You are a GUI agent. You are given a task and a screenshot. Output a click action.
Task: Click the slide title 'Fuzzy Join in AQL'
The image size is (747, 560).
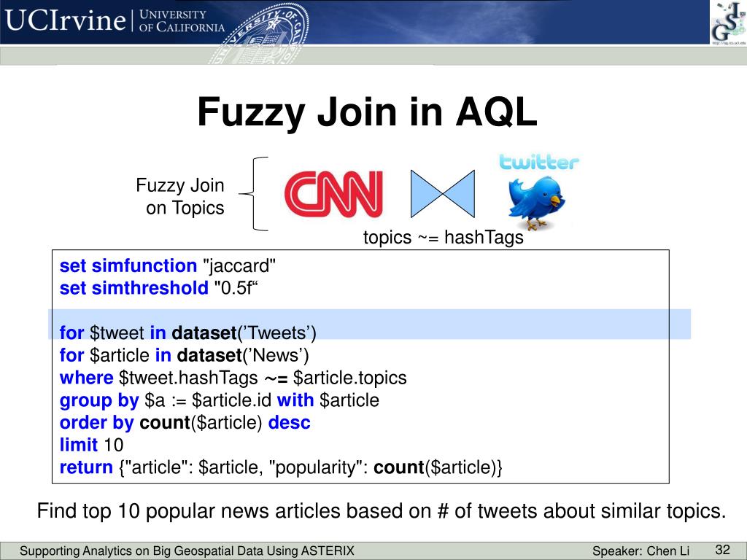click(x=367, y=112)
